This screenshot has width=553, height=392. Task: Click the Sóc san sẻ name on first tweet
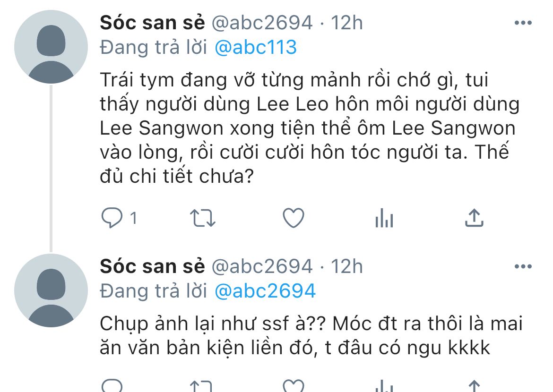point(152,23)
